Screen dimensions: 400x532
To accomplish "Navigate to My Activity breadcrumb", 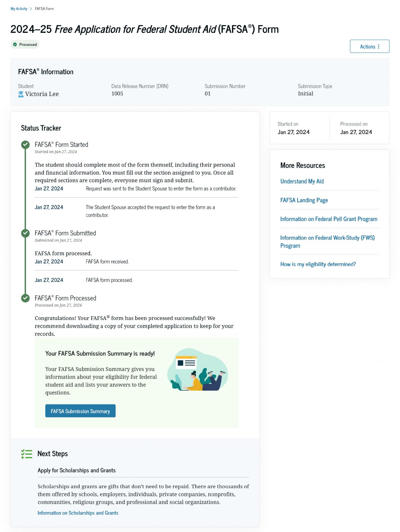I will tap(19, 8).
